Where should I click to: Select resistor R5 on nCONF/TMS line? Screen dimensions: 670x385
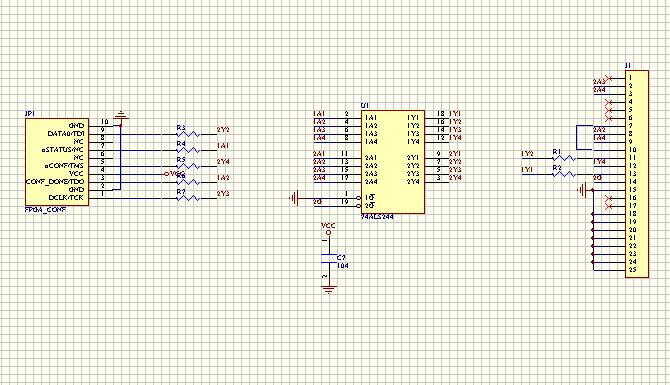188,166
